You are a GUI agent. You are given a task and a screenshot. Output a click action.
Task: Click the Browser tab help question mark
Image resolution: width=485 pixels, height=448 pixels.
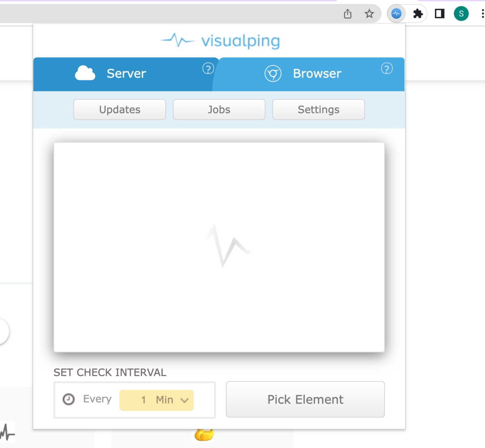click(387, 69)
